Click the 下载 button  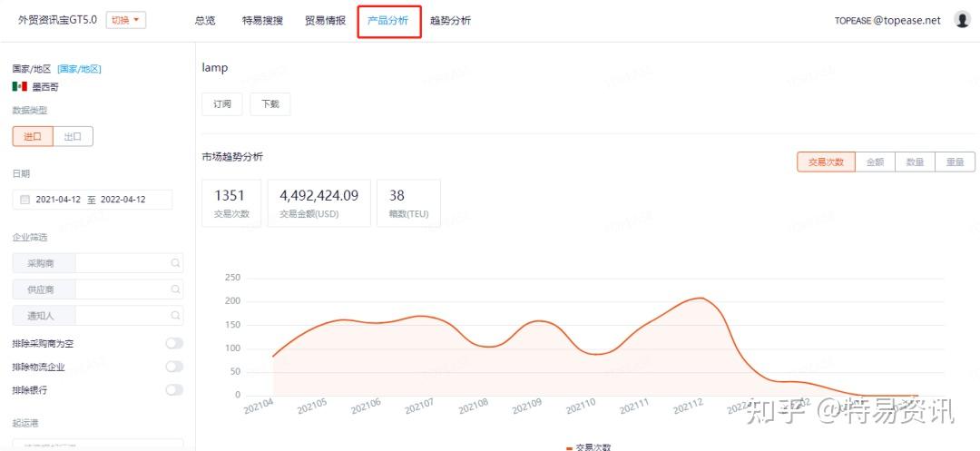coord(270,104)
